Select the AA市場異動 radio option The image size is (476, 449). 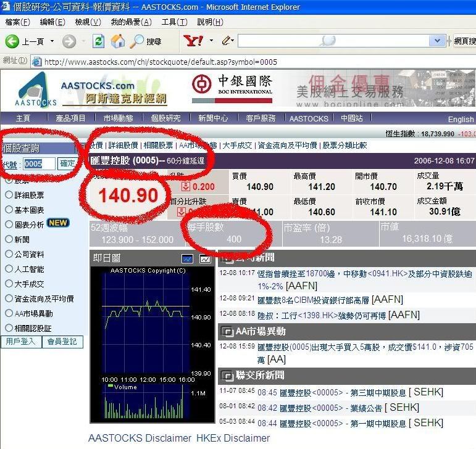pyautogui.click(x=9, y=313)
